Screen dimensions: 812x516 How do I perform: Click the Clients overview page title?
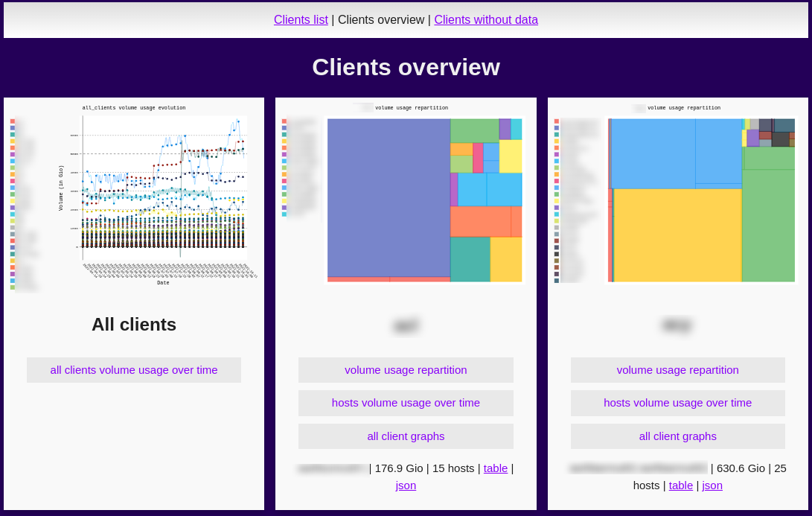406,67
